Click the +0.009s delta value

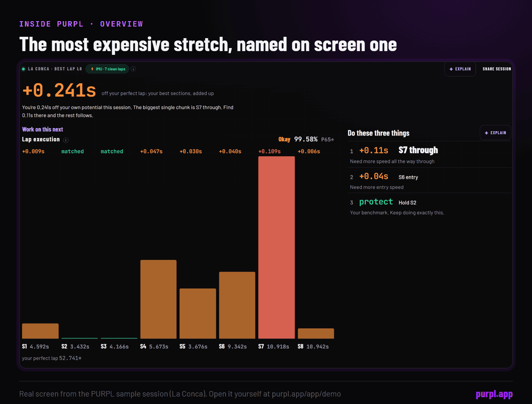click(x=33, y=151)
